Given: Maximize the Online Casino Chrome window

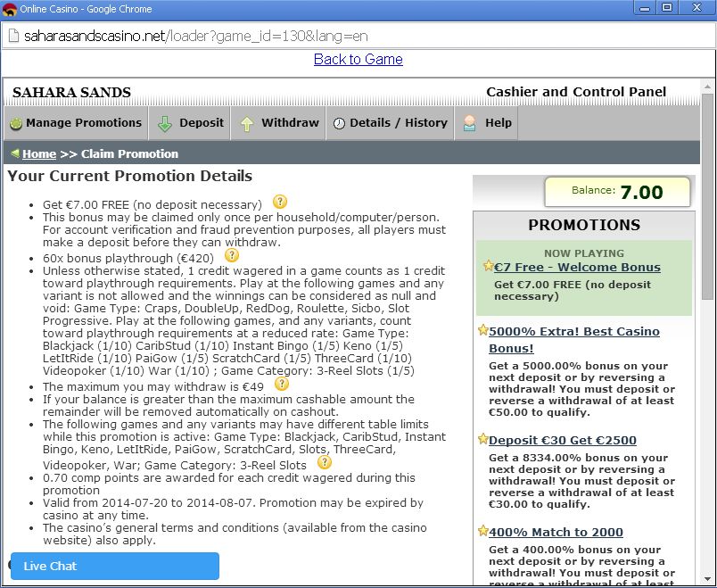Looking at the screenshot, I should click(x=667, y=8).
